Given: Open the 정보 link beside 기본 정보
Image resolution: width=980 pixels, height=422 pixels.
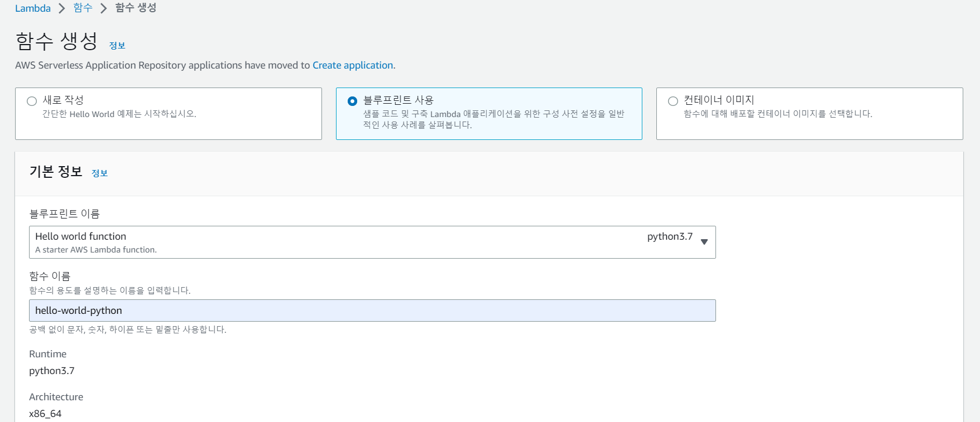Looking at the screenshot, I should pyautogui.click(x=100, y=173).
